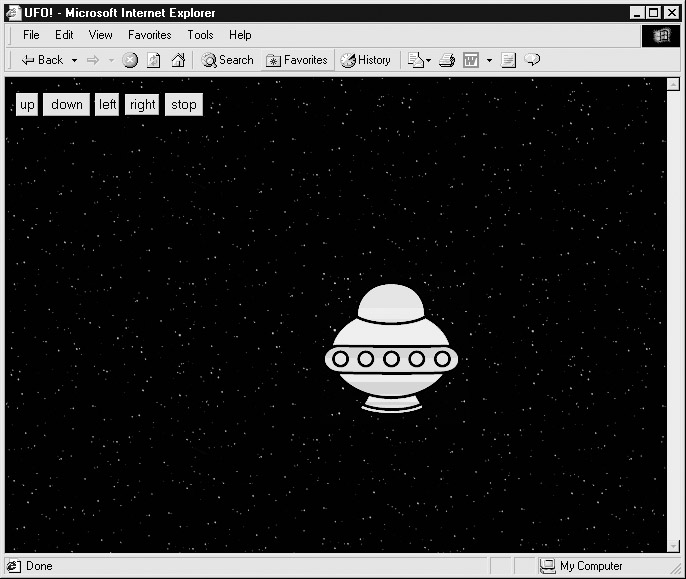The image size is (686, 579).
Task: Click the Forward arrow button
Action: 93,60
